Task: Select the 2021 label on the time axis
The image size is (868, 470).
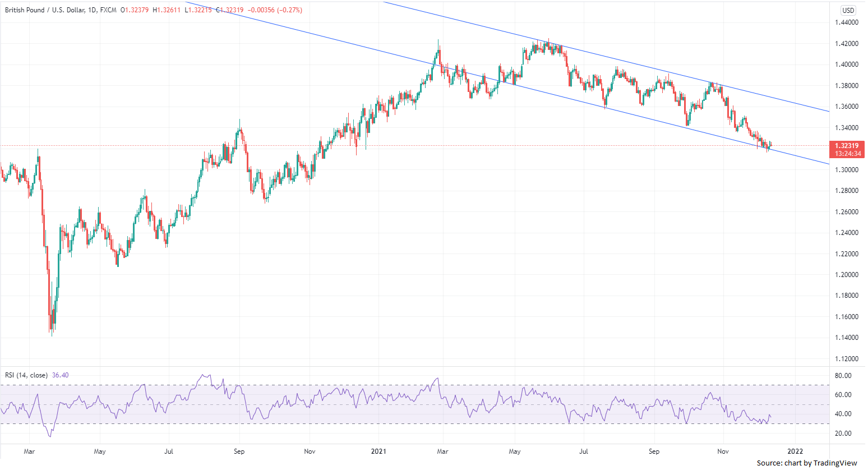Action: tap(378, 451)
